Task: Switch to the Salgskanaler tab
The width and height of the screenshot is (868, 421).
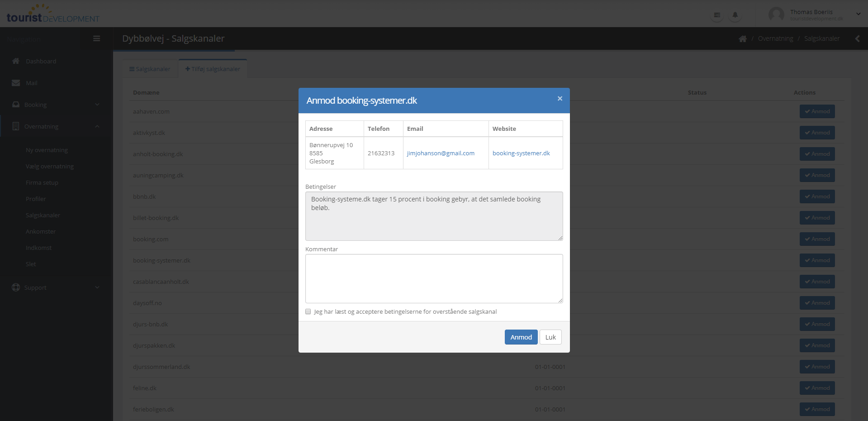Action: coord(150,69)
